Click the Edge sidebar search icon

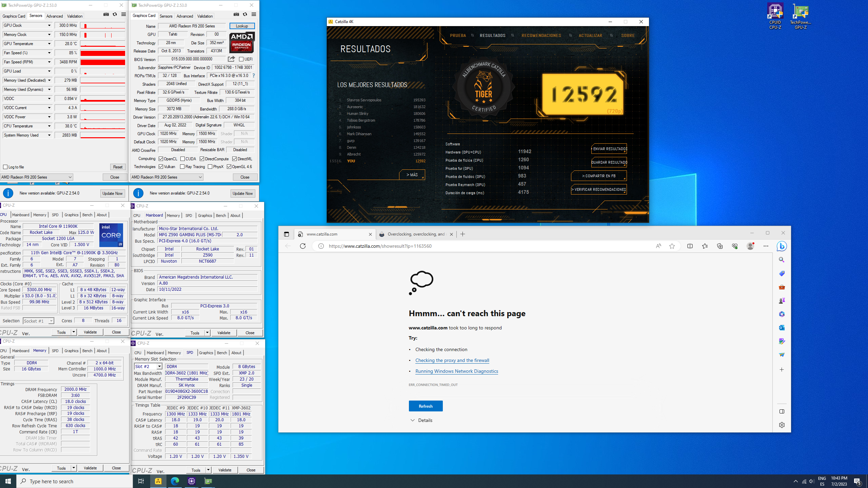tap(782, 260)
